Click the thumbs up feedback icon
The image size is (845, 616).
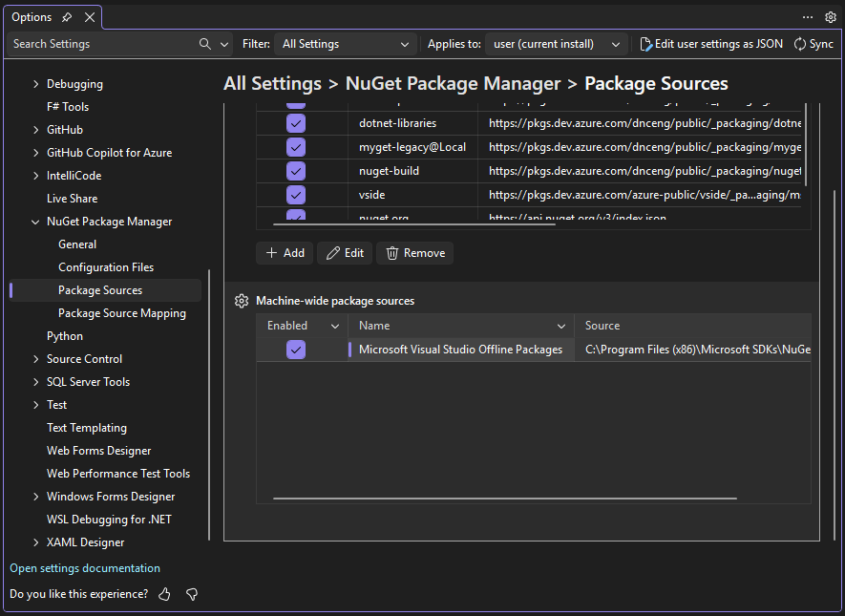(165, 594)
